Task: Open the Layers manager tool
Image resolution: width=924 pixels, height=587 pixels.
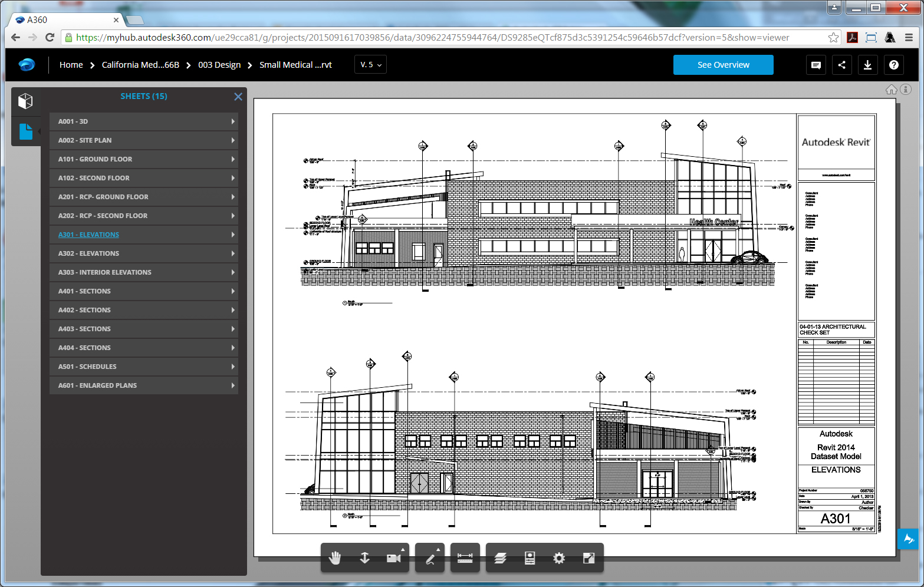Action: click(500, 558)
